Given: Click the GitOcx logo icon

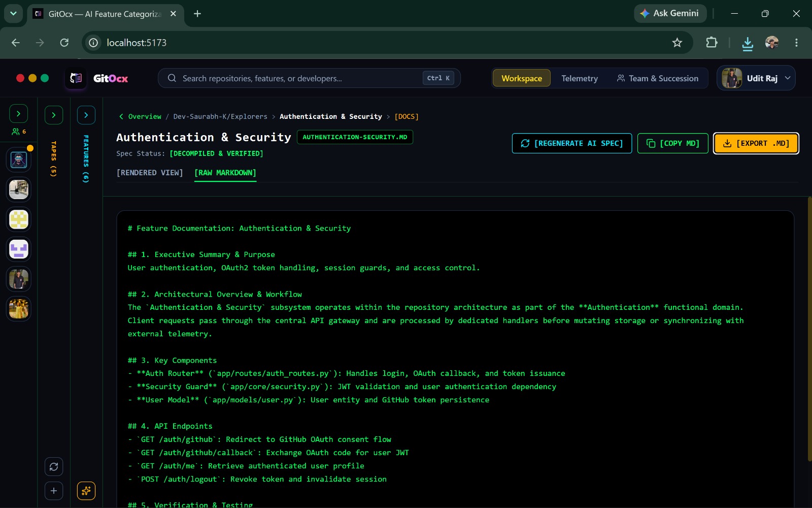Looking at the screenshot, I should (x=76, y=78).
